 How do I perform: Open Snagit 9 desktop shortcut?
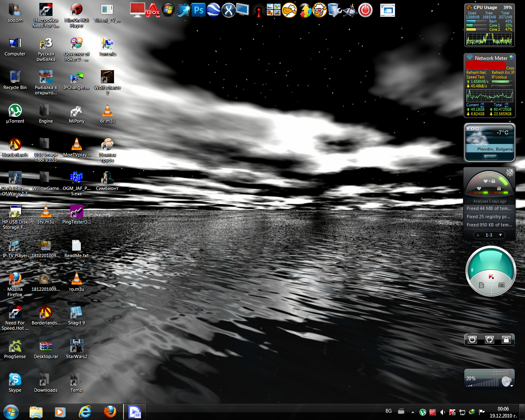76,313
